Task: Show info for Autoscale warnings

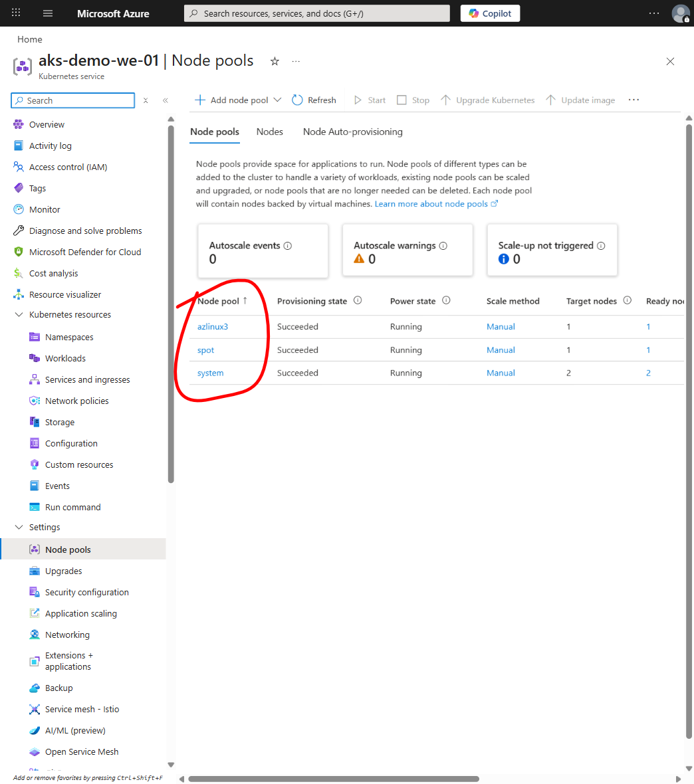Action: coord(443,246)
